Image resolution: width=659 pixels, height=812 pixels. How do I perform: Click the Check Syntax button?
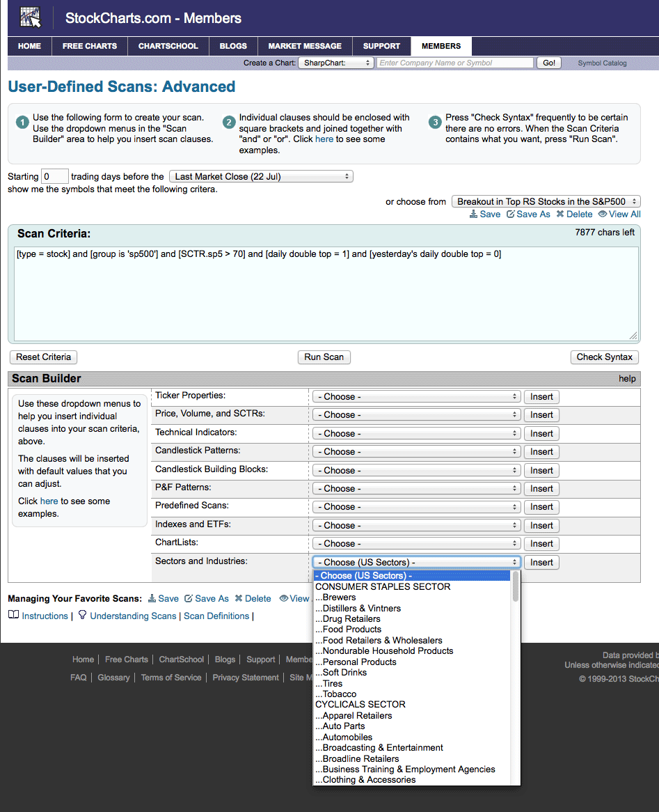605,357
